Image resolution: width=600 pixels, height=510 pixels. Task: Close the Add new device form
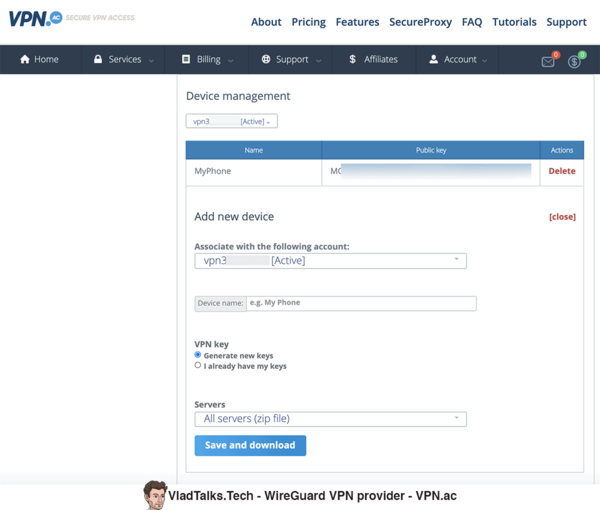point(562,217)
